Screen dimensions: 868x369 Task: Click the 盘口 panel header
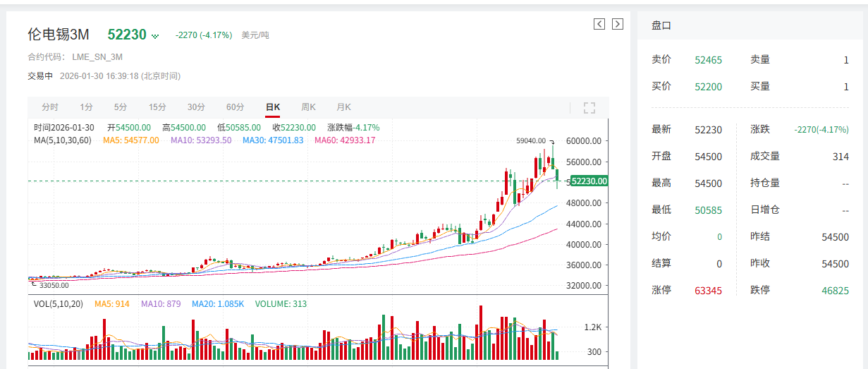click(661, 25)
